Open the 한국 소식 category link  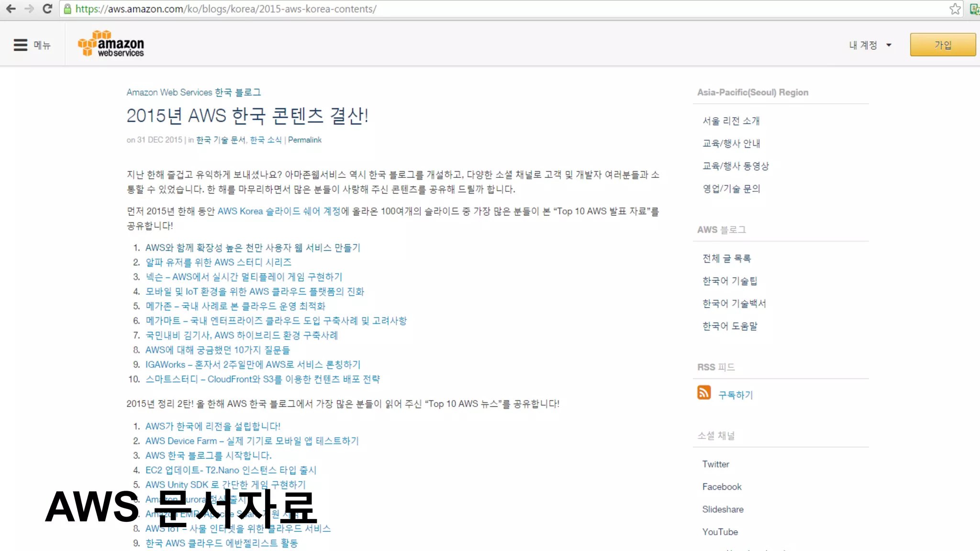(266, 140)
